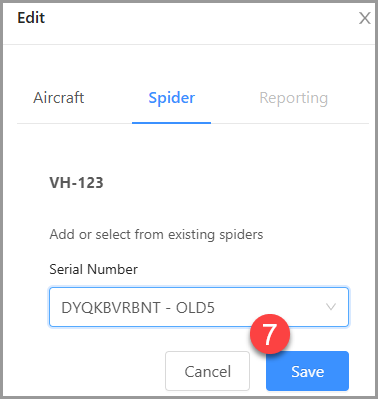
Task: Dismiss the dialog using the top-right X
Action: 364,18
